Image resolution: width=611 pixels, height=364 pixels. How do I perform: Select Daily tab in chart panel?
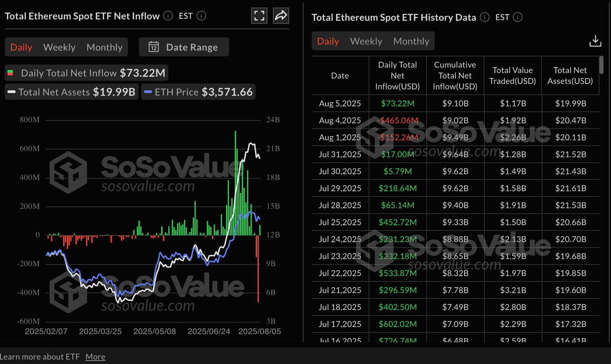[x=21, y=47]
